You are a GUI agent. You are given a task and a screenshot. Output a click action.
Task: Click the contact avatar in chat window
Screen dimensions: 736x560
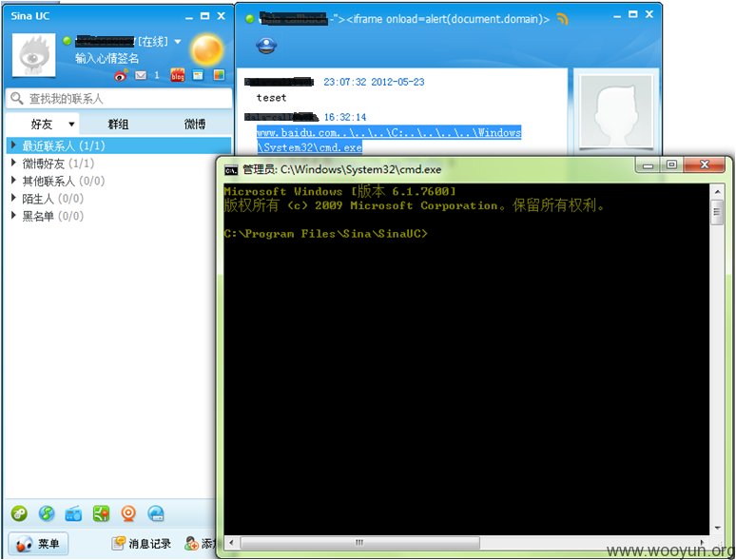click(x=616, y=112)
